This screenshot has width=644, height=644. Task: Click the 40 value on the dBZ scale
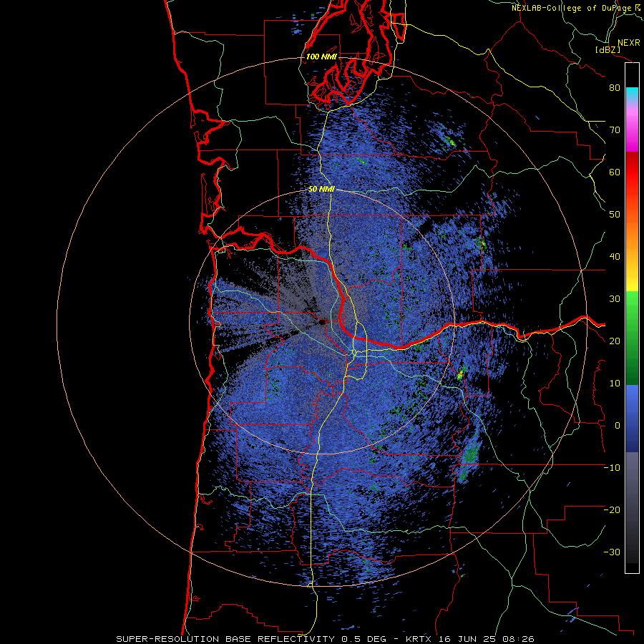click(x=615, y=257)
